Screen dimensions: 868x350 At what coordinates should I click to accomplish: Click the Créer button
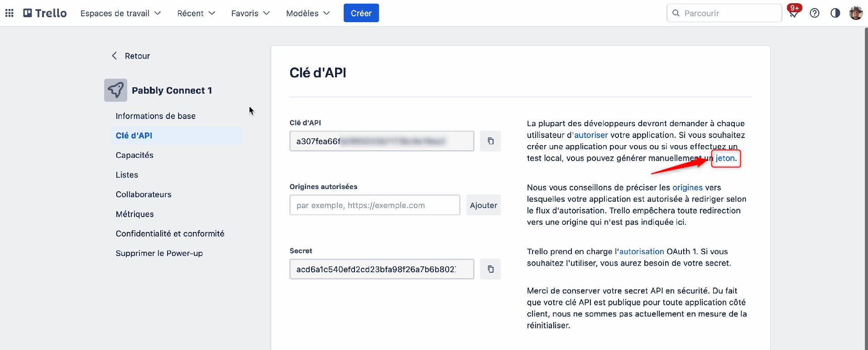(361, 13)
